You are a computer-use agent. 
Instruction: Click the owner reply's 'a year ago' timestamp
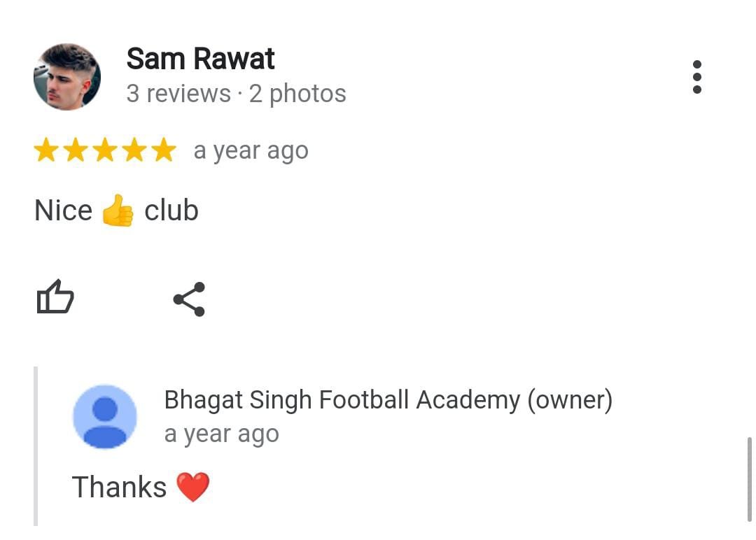click(221, 434)
